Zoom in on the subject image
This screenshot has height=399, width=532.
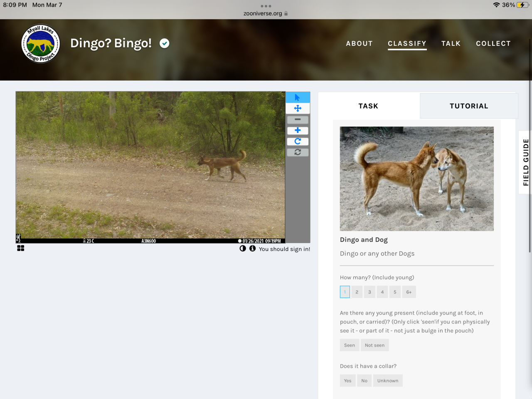pyautogui.click(x=298, y=131)
